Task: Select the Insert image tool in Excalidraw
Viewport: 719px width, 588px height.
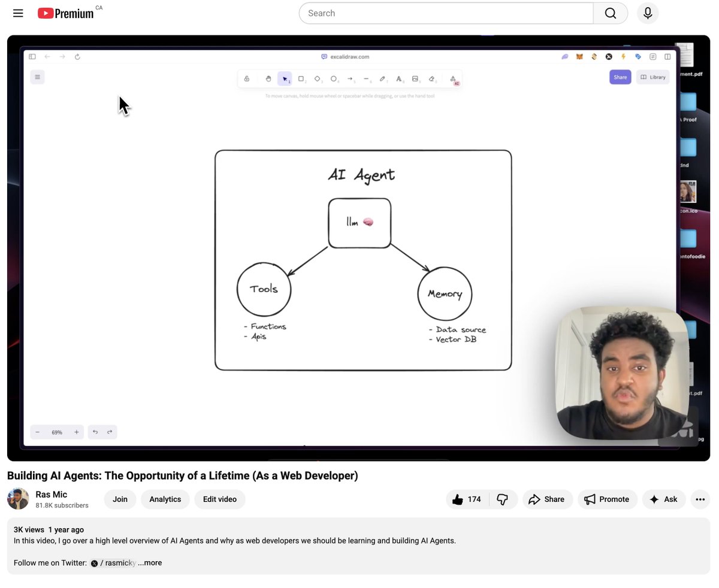Action: (415, 78)
